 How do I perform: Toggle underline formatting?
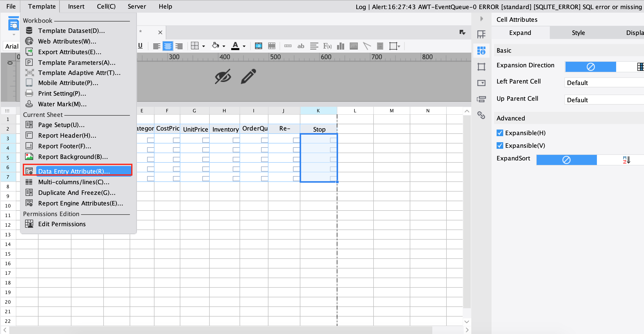click(x=140, y=46)
